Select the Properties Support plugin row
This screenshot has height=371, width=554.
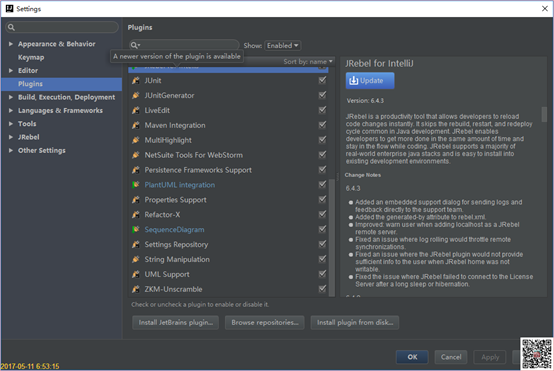228,200
